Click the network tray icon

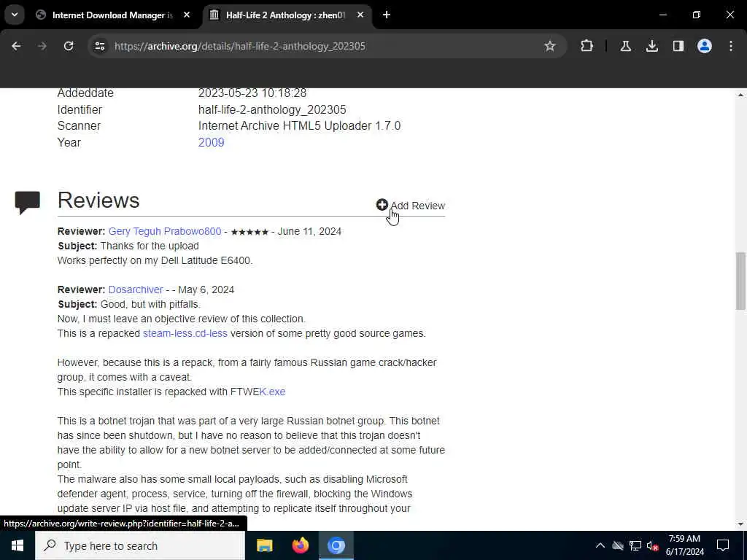[635, 545]
